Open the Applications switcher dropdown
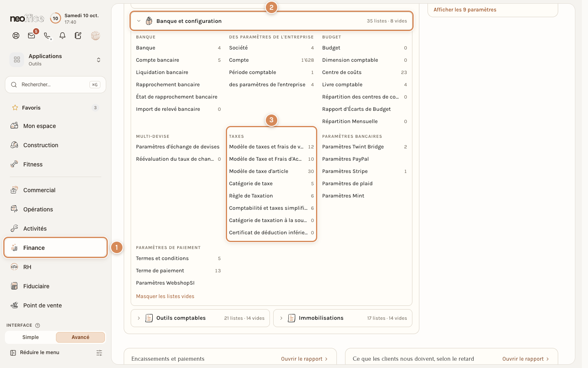The image size is (588, 368). (x=56, y=60)
